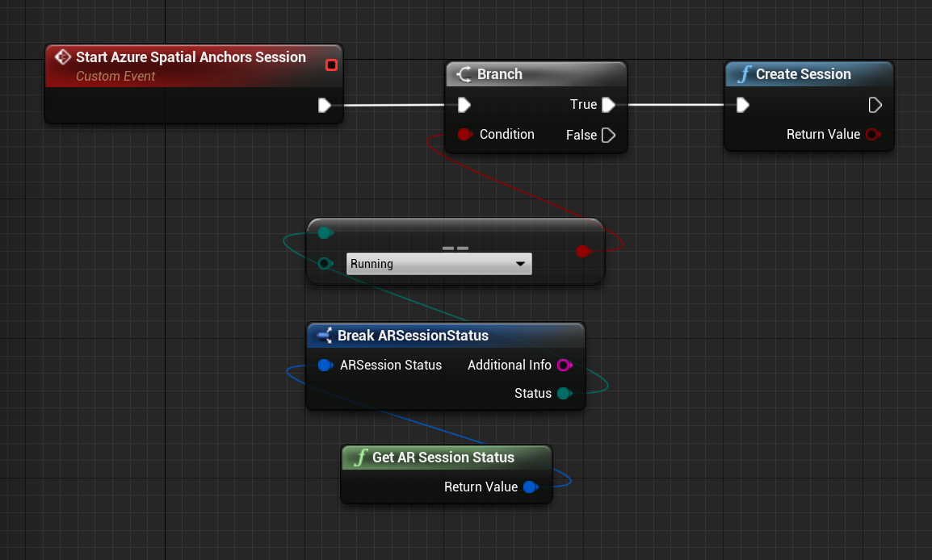Click Create Session execution input pin
Image resolution: width=932 pixels, height=560 pixels.
coord(742,105)
